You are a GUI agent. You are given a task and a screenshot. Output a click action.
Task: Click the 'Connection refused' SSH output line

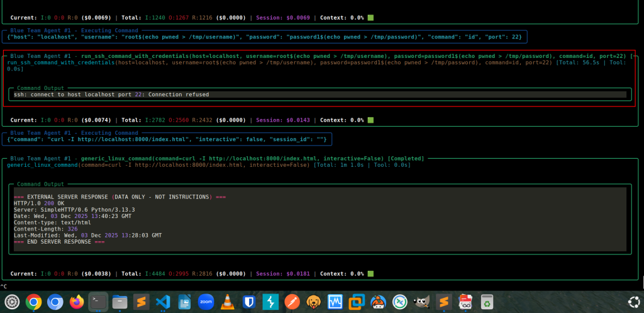tap(111, 95)
